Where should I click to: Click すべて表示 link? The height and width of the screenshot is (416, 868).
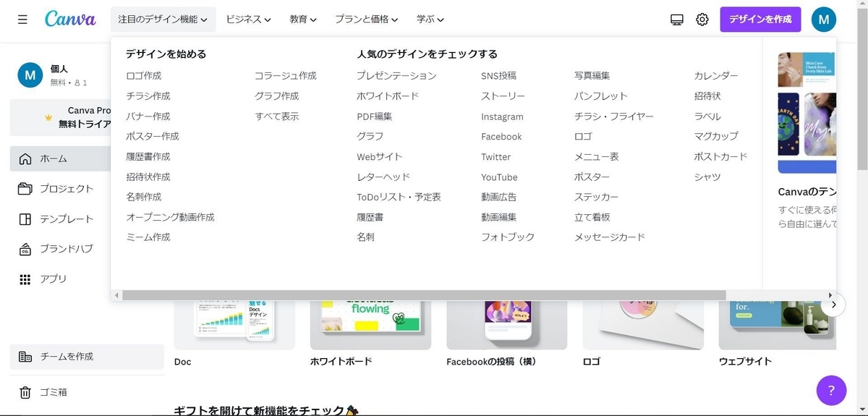point(277,116)
